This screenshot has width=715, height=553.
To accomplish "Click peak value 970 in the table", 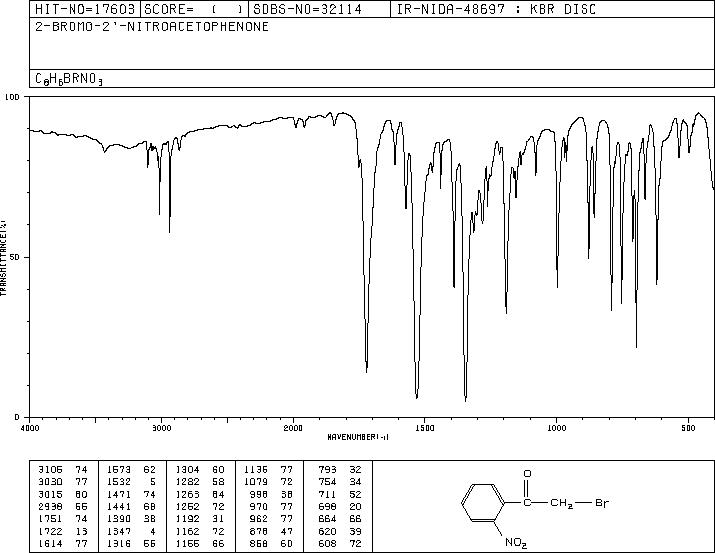I will [x=259, y=506].
